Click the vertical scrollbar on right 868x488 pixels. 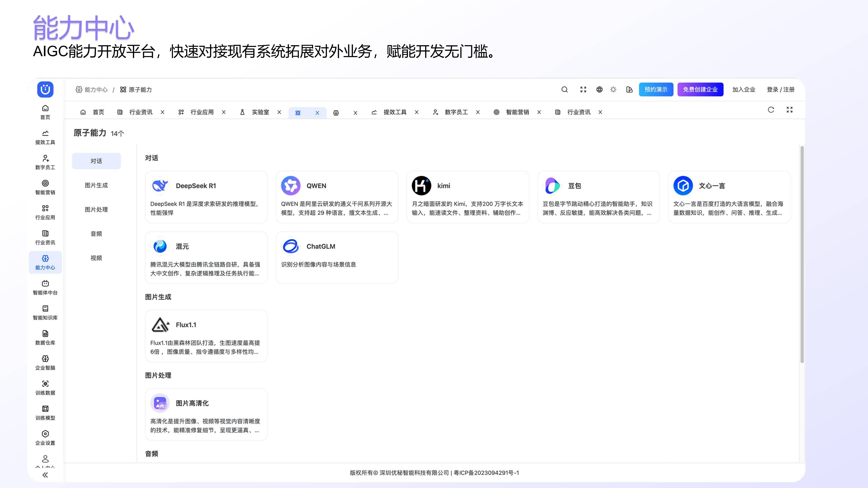coord(802,255)
